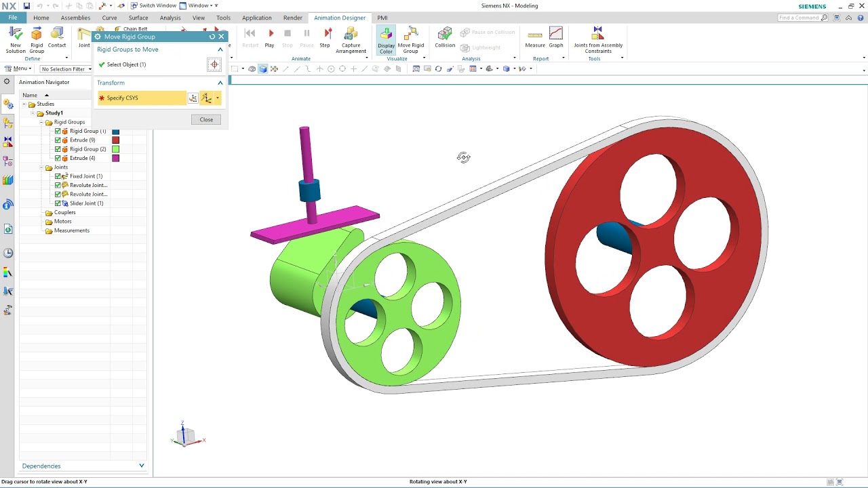
Task: Open Constraint Navigator sidebar tab
Action: coord(7,142)
